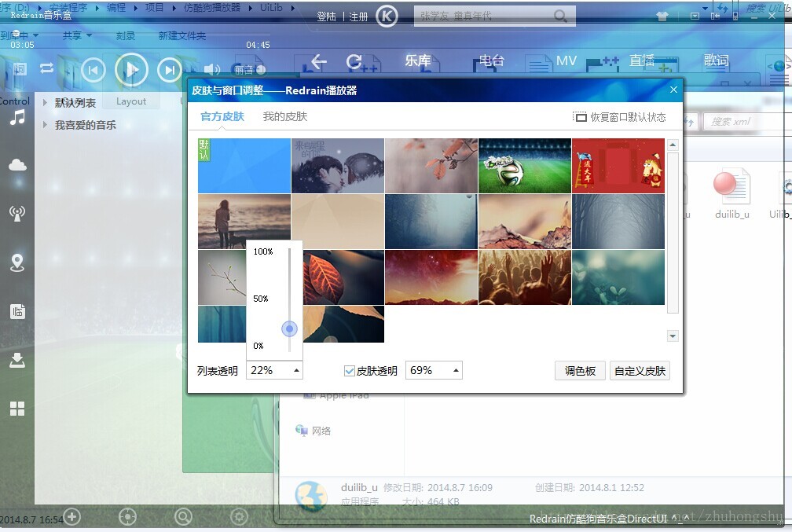
Task: Select the woman on beach skin thumbnail
Action: 244,222
